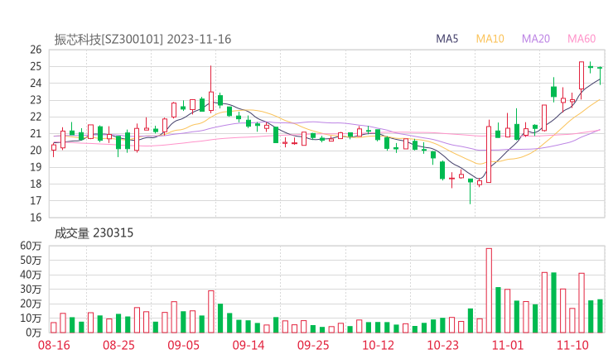Click the MA60 legend label
This screenshot has height=364, width=613.
(x=582, y=39)
